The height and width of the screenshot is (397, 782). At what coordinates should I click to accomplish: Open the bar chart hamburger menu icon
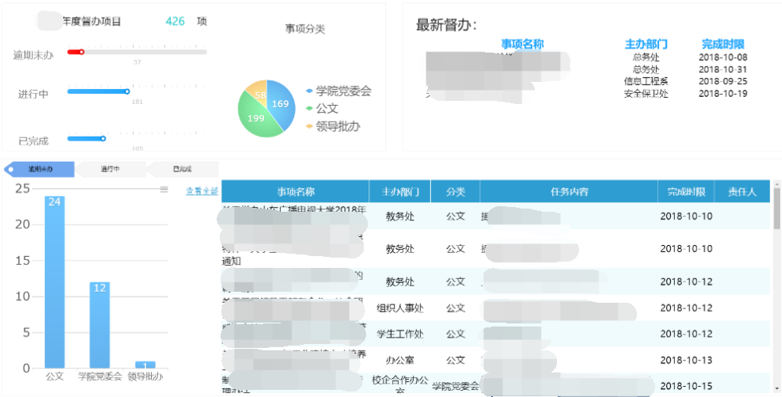(x=164, y=189)
